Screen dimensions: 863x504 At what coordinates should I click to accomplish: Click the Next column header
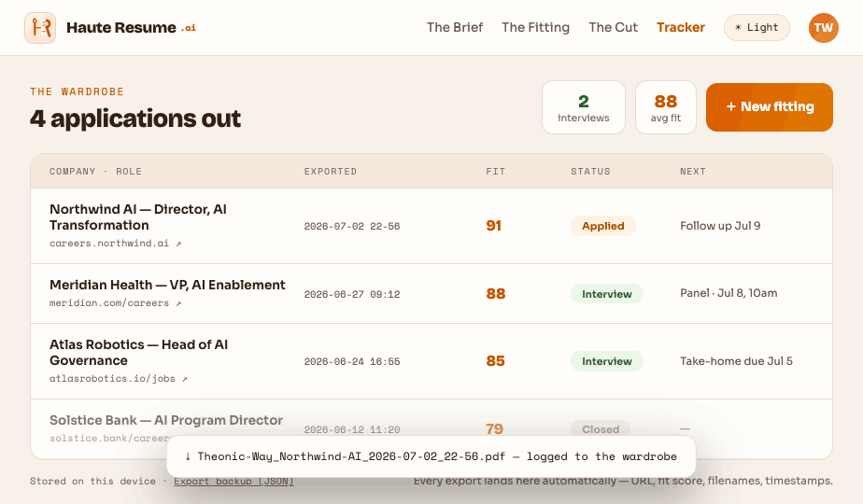pos(693,172)
